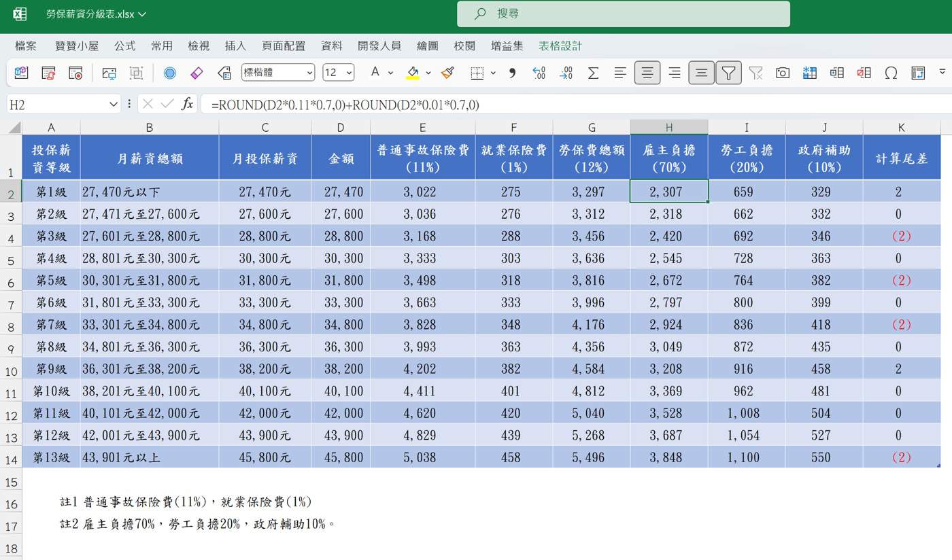
Task: Click the 搜尋 search box
Action: tap(624, 14)
